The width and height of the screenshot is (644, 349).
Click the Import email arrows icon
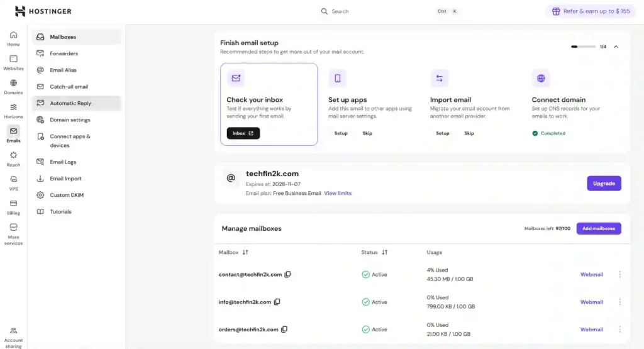point(439,78)
